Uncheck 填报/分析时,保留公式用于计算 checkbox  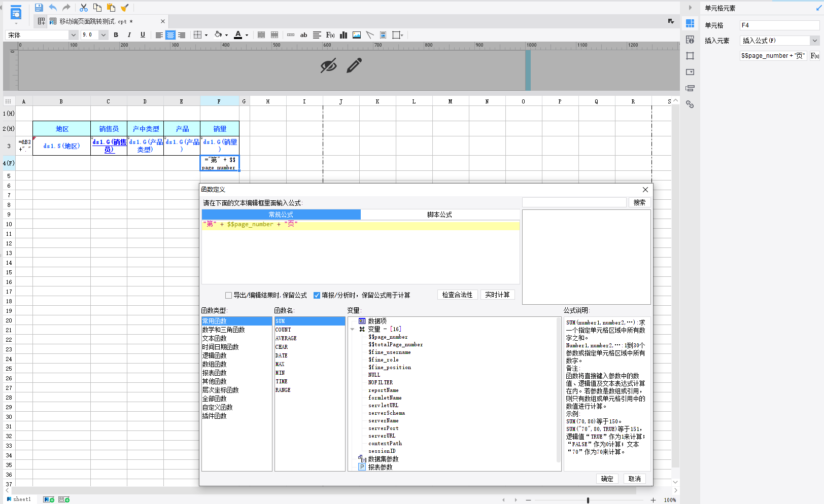pyautogui.click(x=317, y=295)
